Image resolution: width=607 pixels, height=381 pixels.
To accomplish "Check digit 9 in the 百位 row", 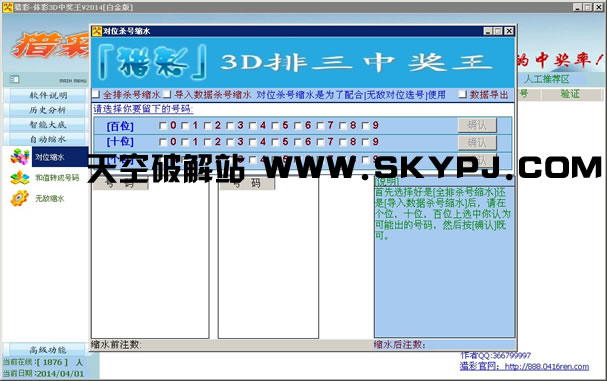I will pos(365,125).
